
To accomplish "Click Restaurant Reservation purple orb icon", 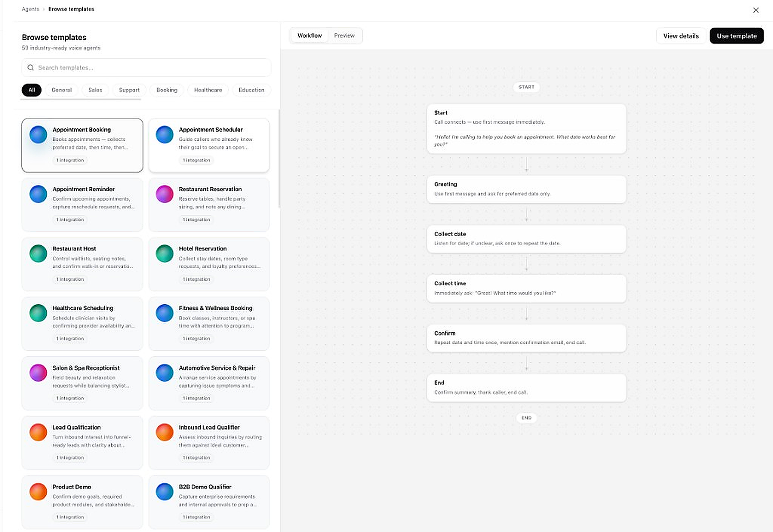I will point(165,194).
